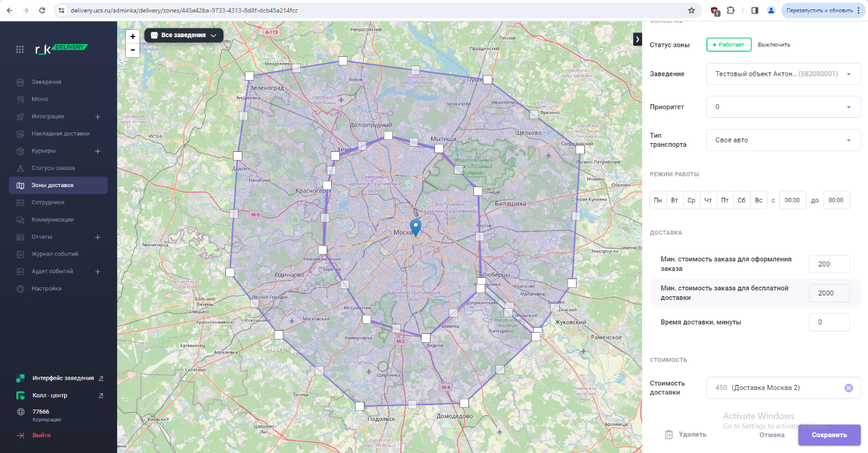868x453 pixels.
Task: Reload the page in browser
Action: point(42,11)
